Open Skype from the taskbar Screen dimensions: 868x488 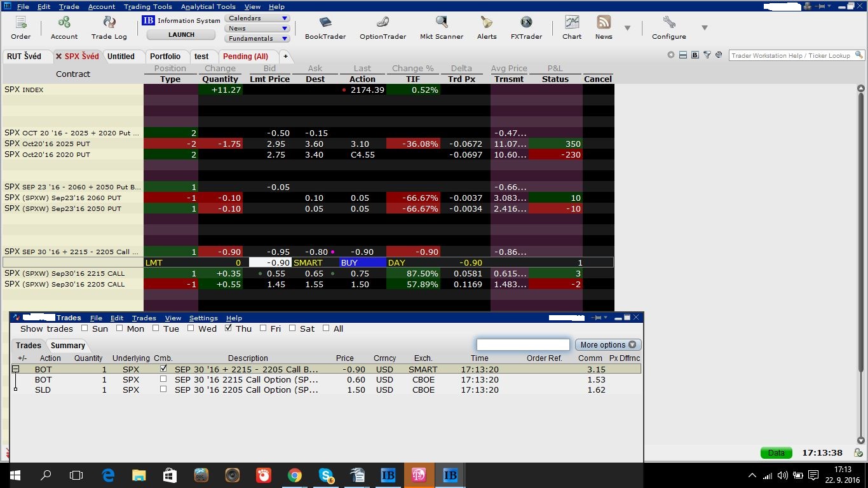tap(326, 475)
